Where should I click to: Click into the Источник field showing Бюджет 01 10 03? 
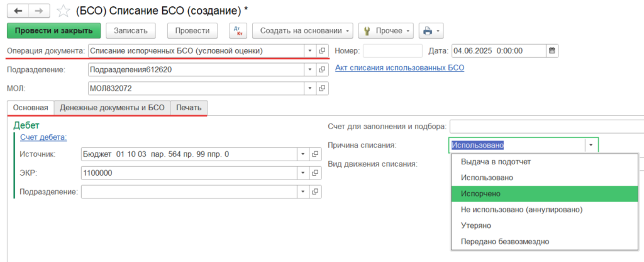[x=189, y=154]
